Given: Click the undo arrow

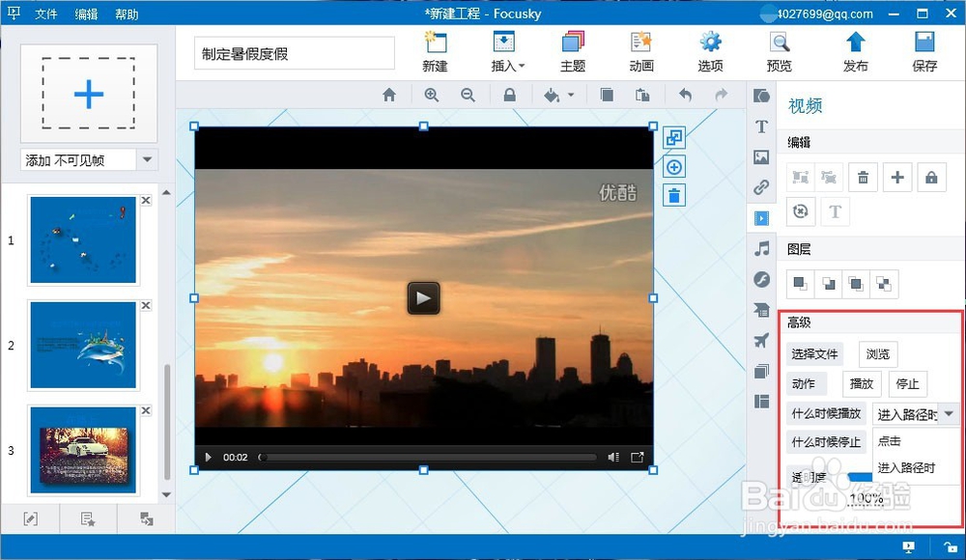Looking at the screenshot, I should pos(685,95).
